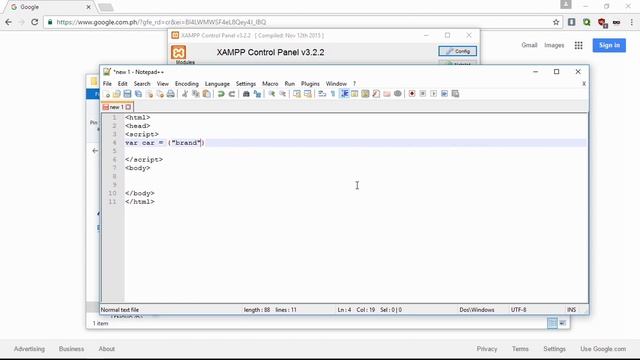Viewport: 640px width, 360px height.
Task: Click the Paste clipboard icon
Action: tap(207, 94)
